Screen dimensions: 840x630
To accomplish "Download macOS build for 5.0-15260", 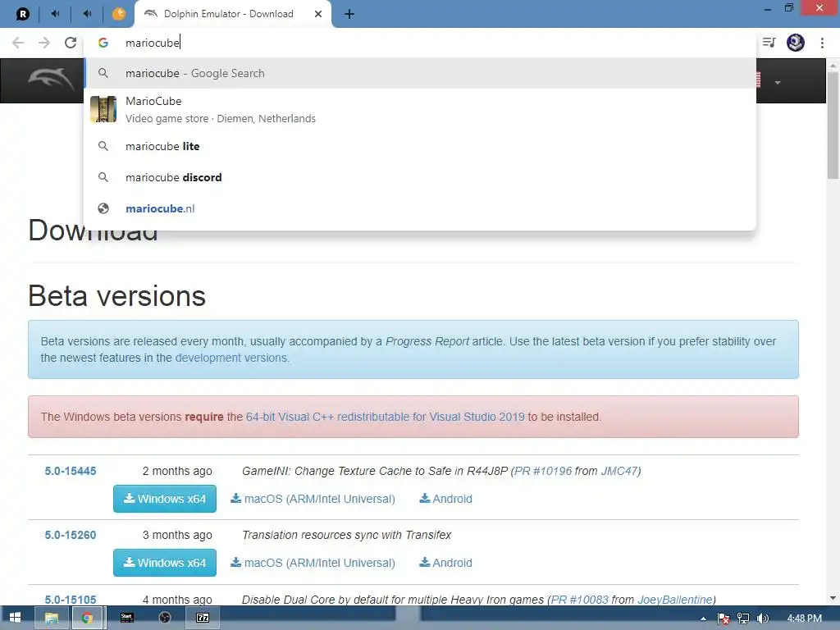I will click(x=313, y=563).
